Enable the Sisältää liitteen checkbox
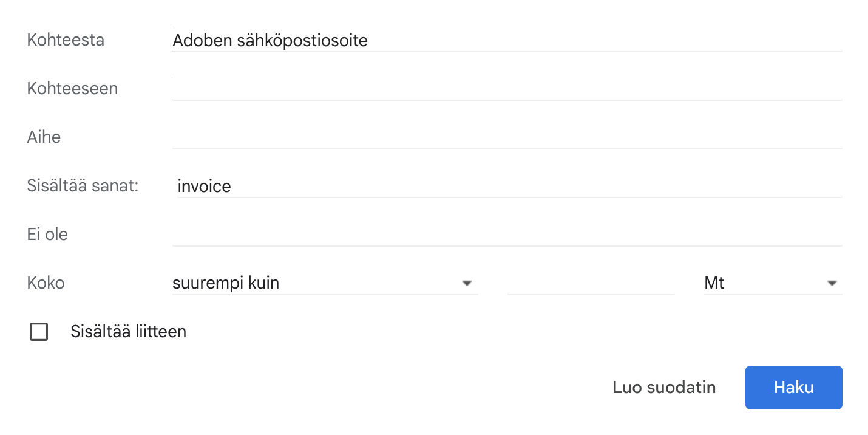Screen dimensions: 868x435 (x=39, y=332)
